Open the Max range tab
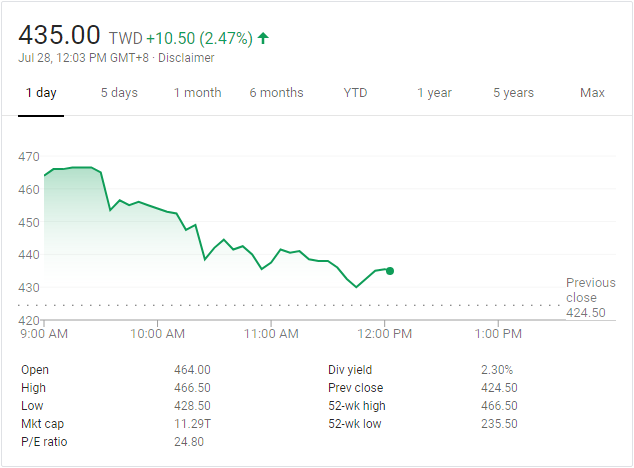This screenshot has width=634, height=468. (592, 93)
